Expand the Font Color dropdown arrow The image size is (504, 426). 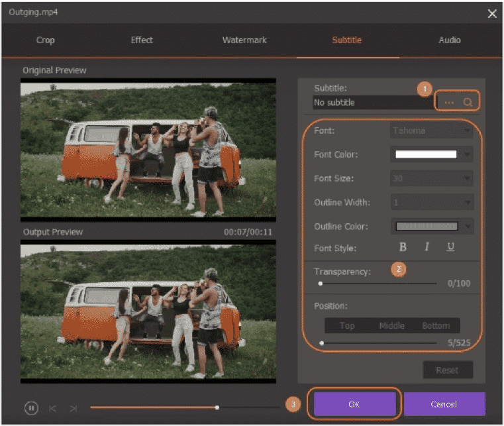click(x=468, y=154)
